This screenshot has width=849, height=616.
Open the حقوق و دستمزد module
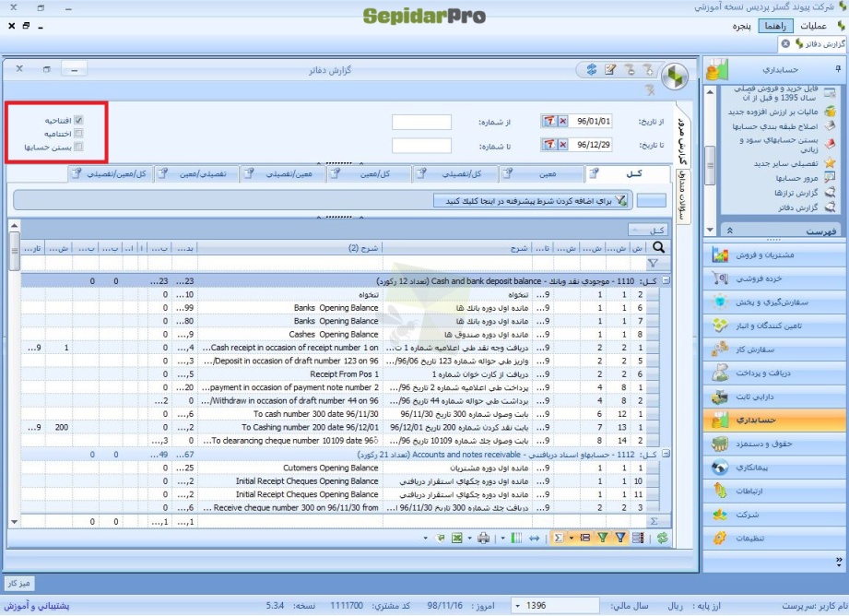[x=774, y=444]
